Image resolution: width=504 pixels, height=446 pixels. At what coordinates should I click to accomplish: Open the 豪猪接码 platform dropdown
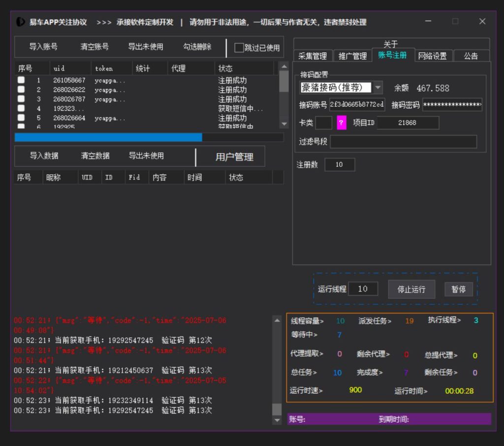(378, 88)
